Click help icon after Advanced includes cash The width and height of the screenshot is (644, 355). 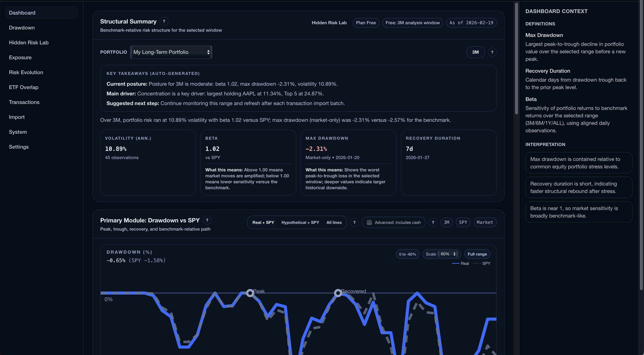click(x=433, y=222)
